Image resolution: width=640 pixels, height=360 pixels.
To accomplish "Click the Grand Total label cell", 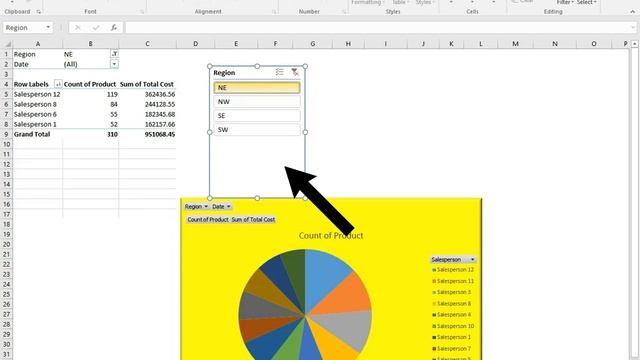I will [38, 134].
